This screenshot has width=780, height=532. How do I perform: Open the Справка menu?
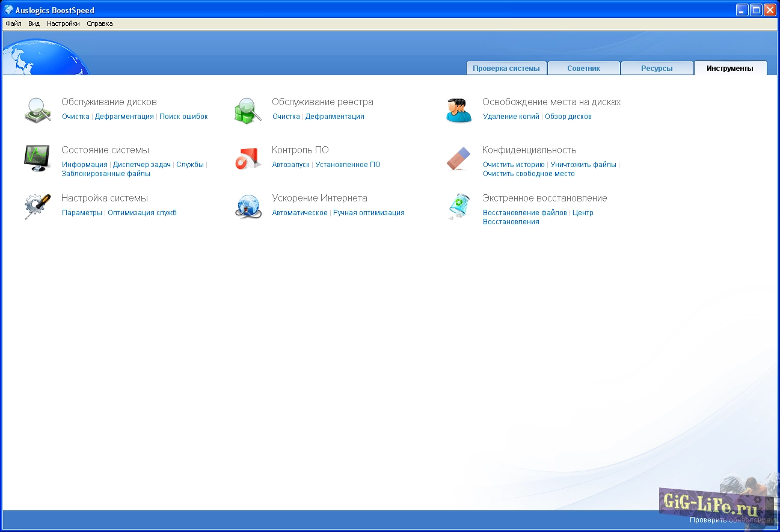100,24
